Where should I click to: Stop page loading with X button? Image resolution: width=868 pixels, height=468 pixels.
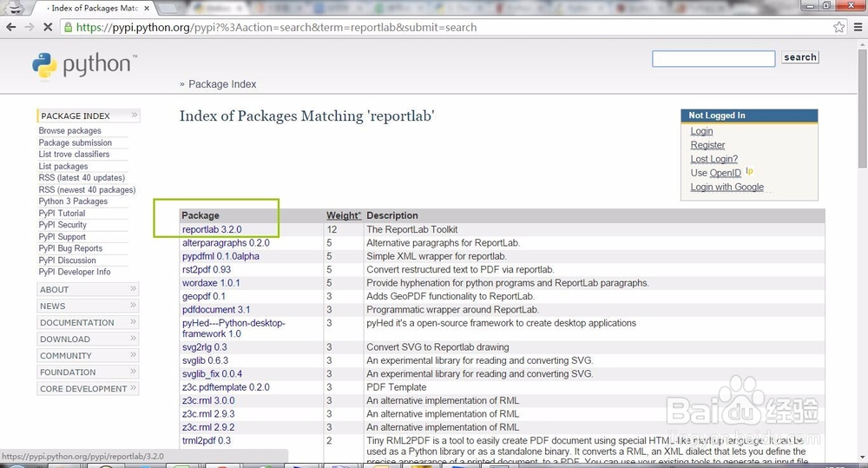(x=48, y=27)
